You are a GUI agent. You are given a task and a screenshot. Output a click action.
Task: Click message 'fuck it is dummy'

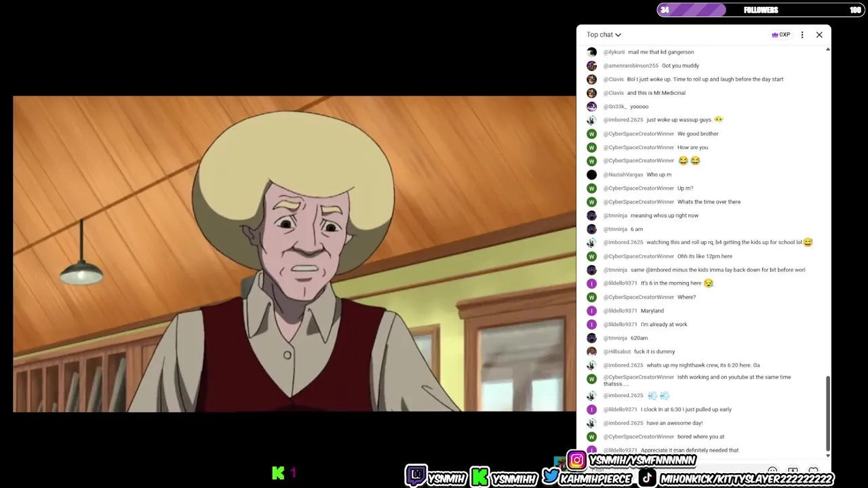(654, 352)
